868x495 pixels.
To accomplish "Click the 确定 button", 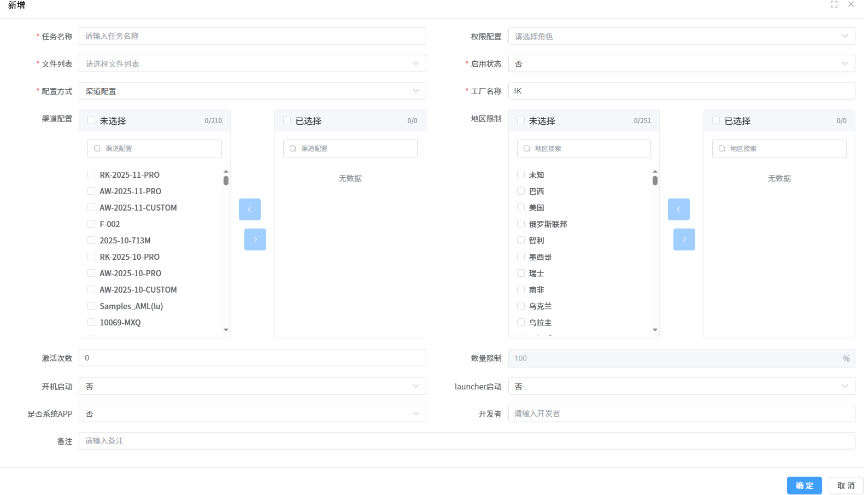I will click(x=804, y=486).
